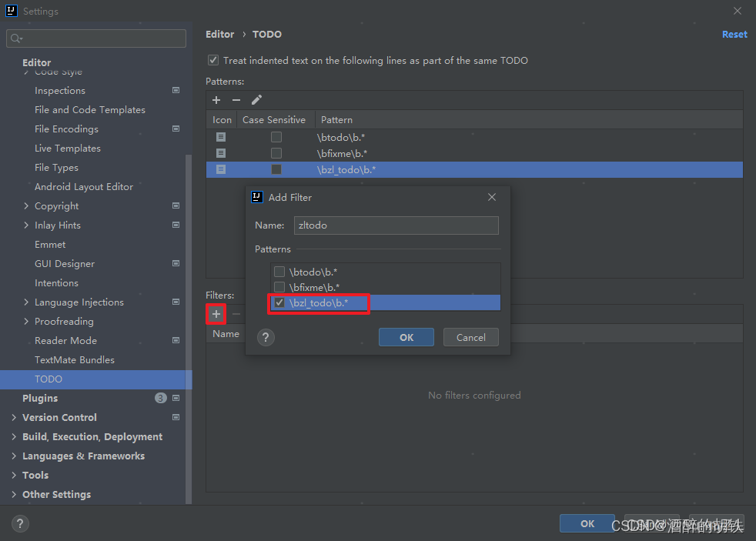Screen dimensions: 756x541
Task: Click Cancel in the Add Filter dialog
Action: [471, 337]
